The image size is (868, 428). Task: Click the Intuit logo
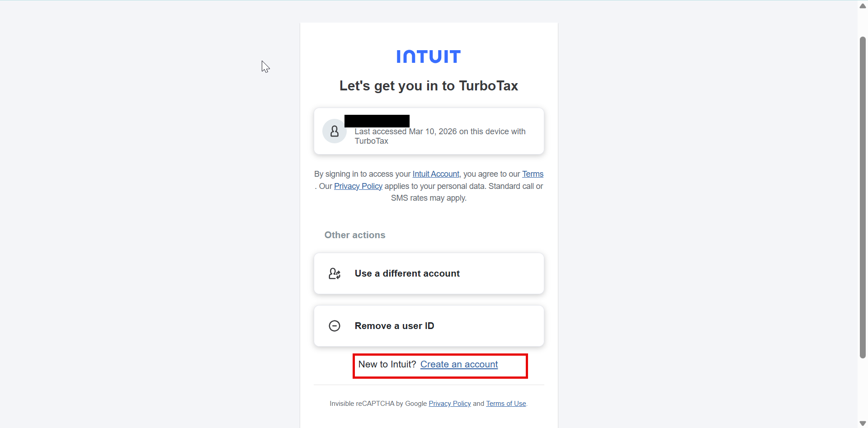point(429,56)
